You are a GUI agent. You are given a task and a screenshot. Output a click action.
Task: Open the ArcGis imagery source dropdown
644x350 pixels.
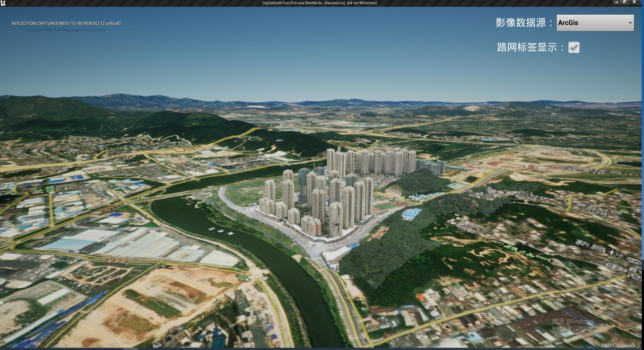point(595,23)
